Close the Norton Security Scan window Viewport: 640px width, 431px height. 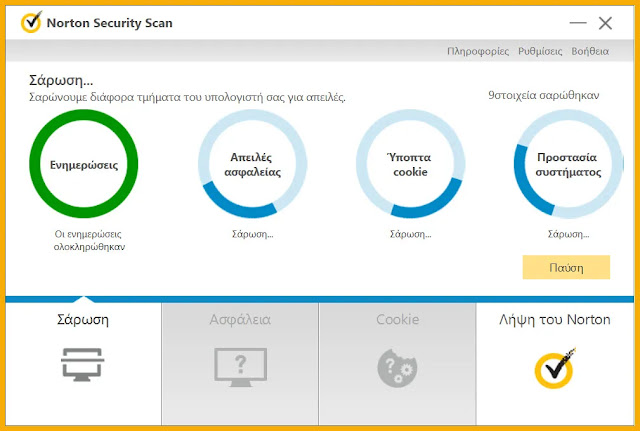(605, 23)
